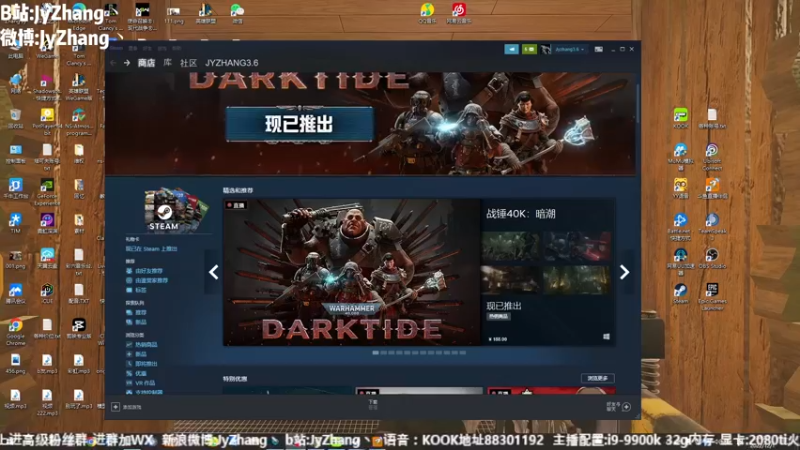Open the 即将推出 upcoming link
Viewport: 800px width, 450px height.
tap(146, 364)
